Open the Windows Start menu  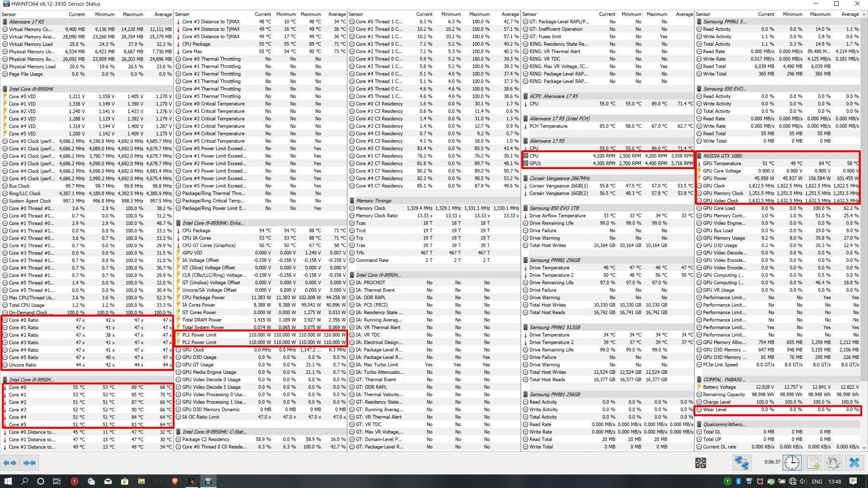point(8,481)
